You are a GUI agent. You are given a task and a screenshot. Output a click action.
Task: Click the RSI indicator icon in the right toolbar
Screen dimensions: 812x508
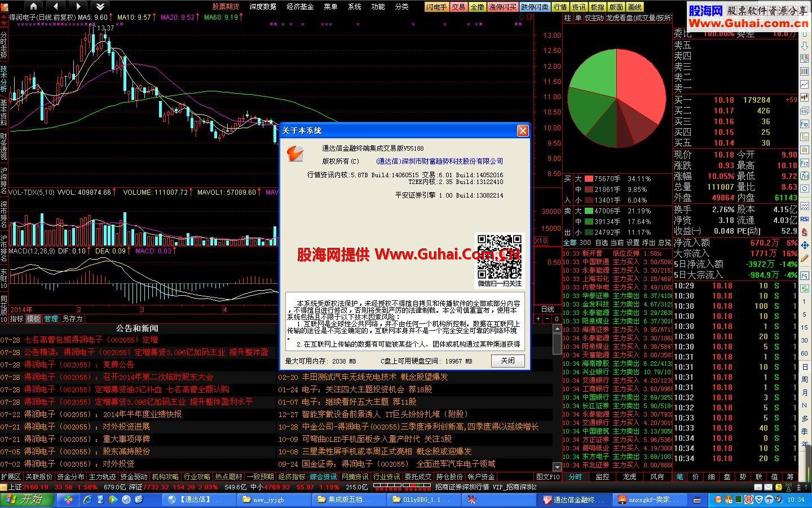pos(805,219)
